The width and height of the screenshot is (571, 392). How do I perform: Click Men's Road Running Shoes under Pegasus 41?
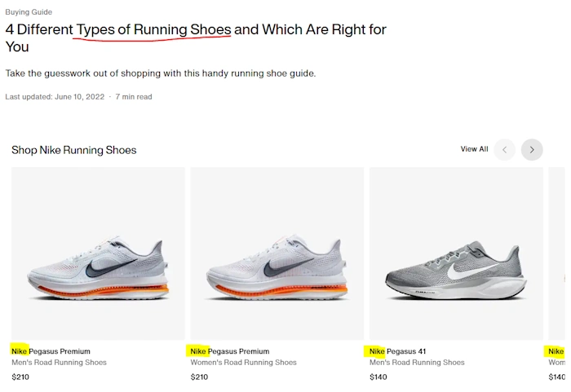(x=417, y=363)
